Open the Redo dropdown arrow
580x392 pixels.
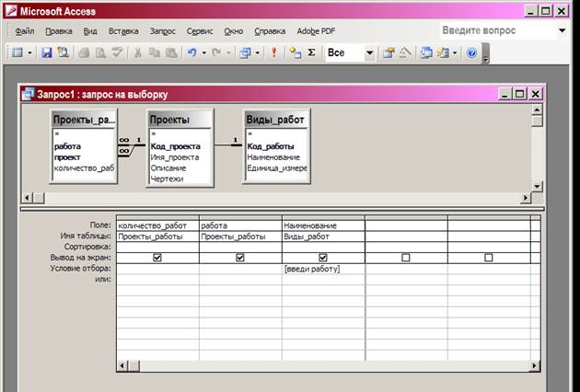[228, 53]
